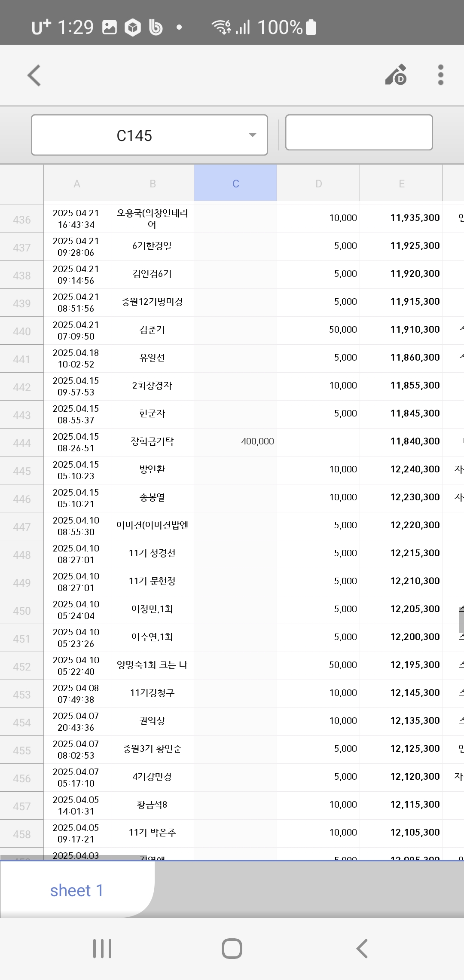Open the edit mode pencil icon

click(396, 75)
